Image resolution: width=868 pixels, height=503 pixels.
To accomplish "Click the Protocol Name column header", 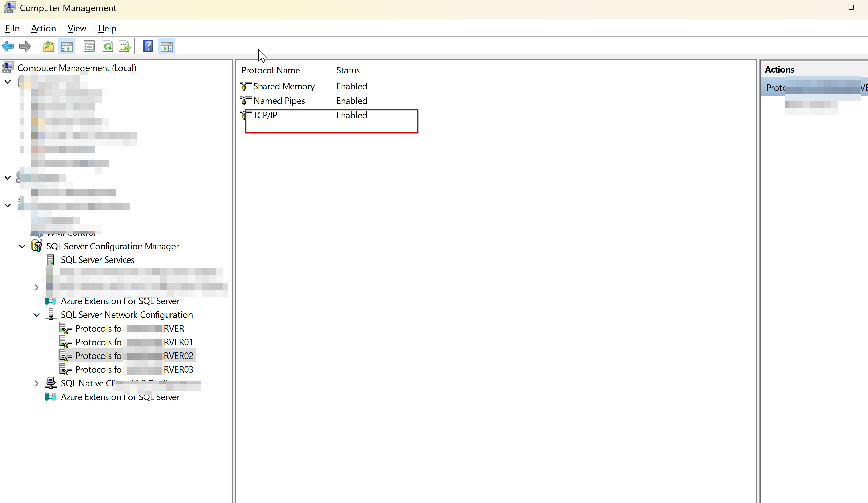I will click(270, 70).
